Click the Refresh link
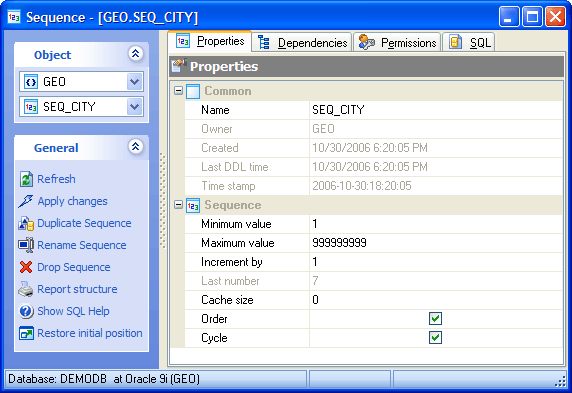The image size is (572, 393). 57,179
